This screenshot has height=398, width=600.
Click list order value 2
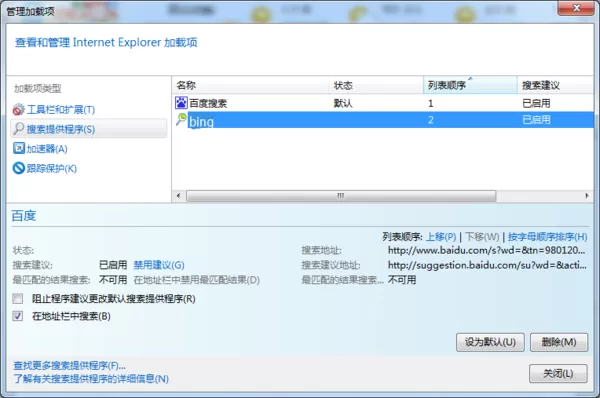[430, 120]
